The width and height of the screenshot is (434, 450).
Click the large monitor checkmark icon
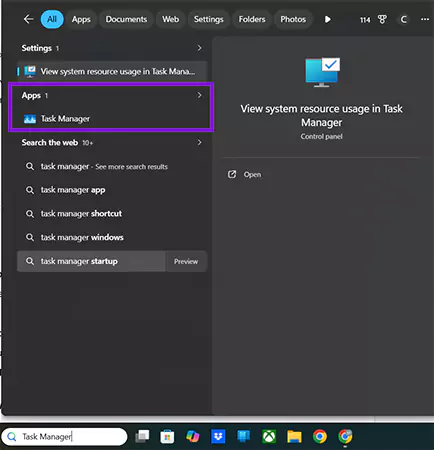(x=323, y=72)
